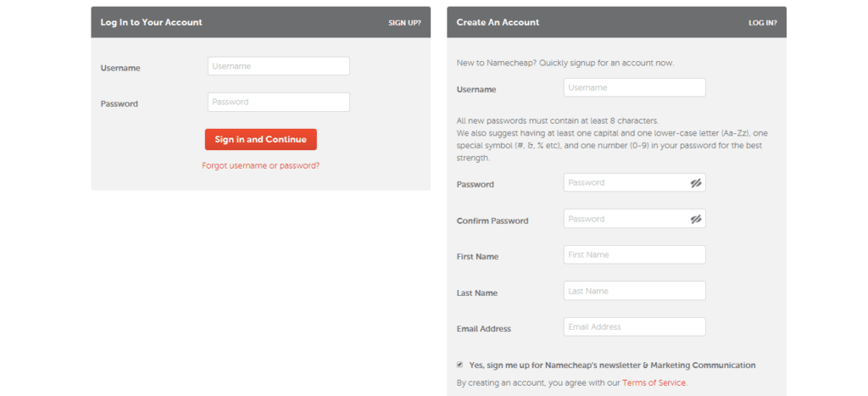Click the First Name text field

click(634, 254)
